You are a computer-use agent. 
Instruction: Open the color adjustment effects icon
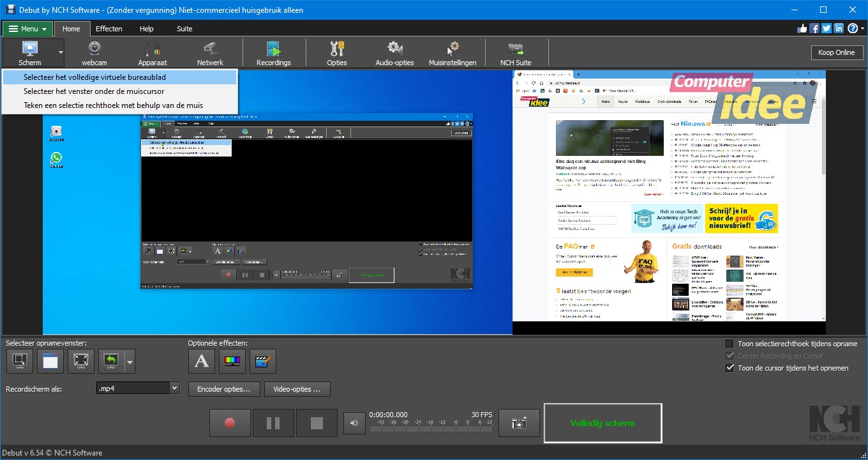[x=232, y=362]
